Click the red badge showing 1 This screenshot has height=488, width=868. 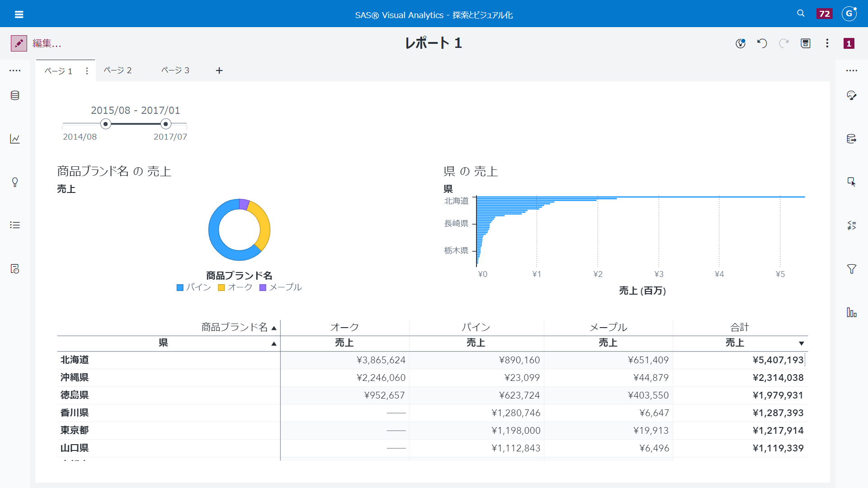coord(849,43)
